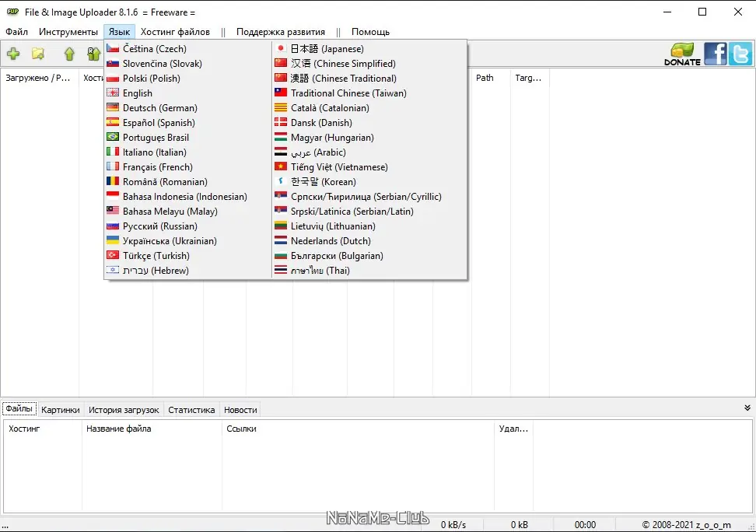The image size is (756, 532).
Task: Select Lietuvių (Lithuanian) language
Action: click(369, 226)
